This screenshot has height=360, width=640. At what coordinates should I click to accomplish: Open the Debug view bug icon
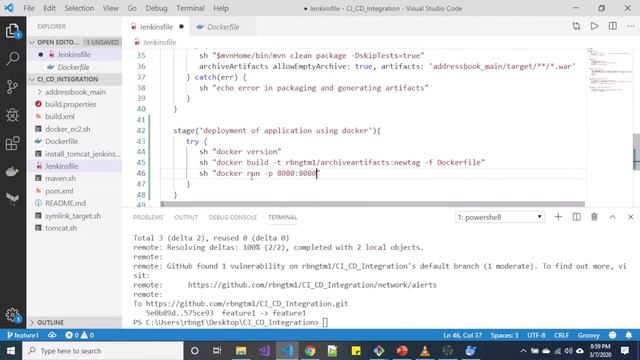(x=13, y=115)
